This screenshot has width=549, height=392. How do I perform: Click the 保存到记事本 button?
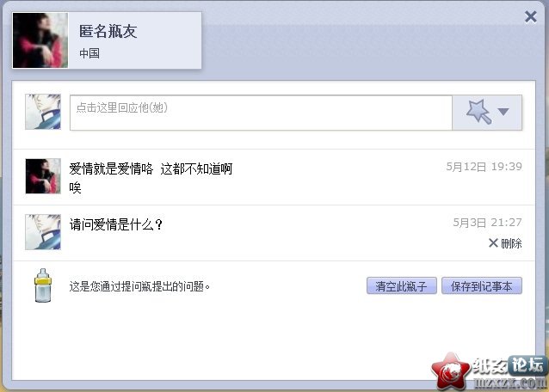click(x=481, y=286)
